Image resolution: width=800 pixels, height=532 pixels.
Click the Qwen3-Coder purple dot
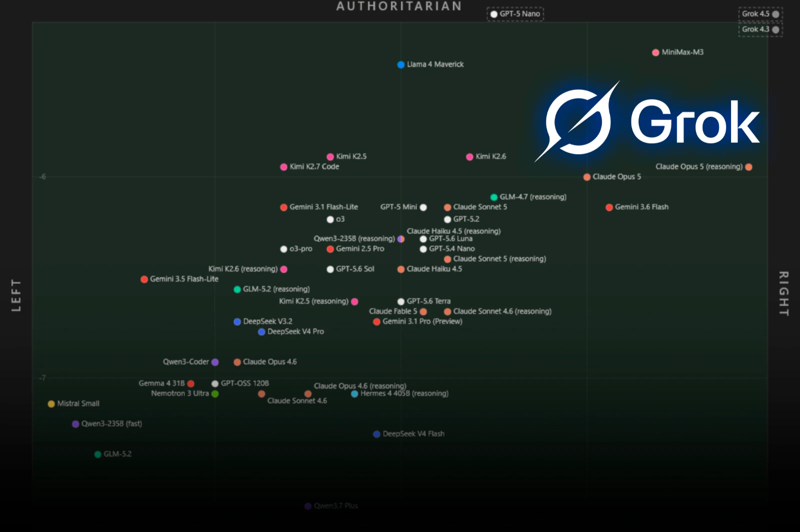(x=214, y=362)
